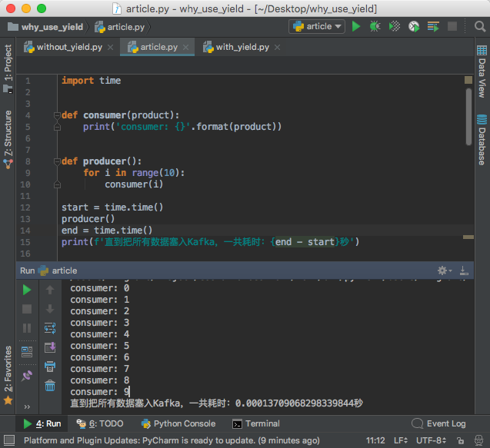The height and width of the screenshot is (448, 490).
Task: Open the Python Console panel
Action: pyautogui.click(x=178, y=423)
